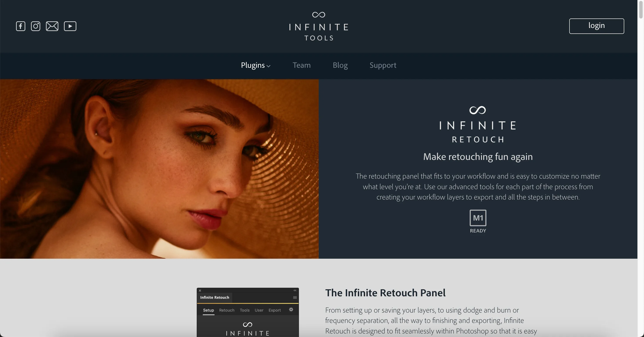The height and width of the screenshot is (337, 644).
Task: Collapse the panel with double-arrow icon
Action: pyautogui.click(x=295, y=290)
